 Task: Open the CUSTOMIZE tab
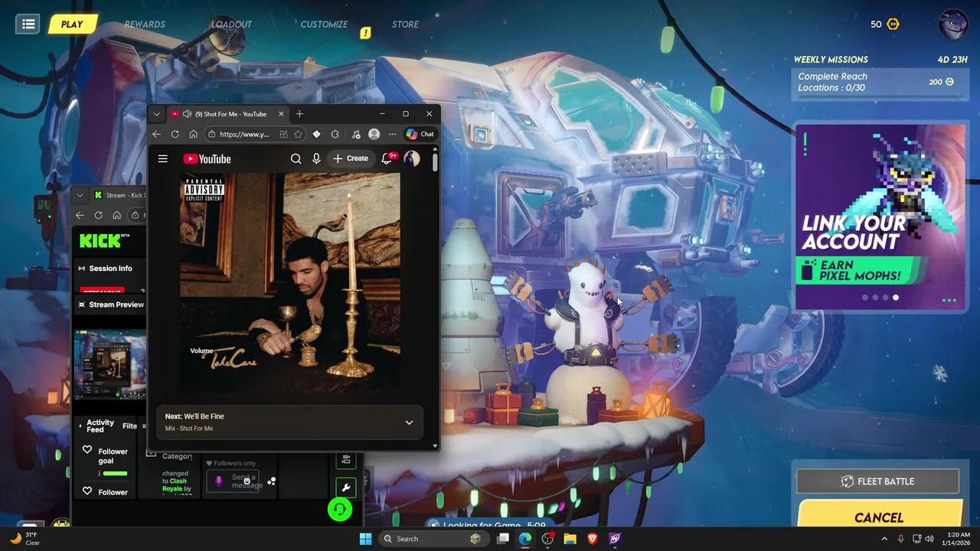[x=324, y=24]
